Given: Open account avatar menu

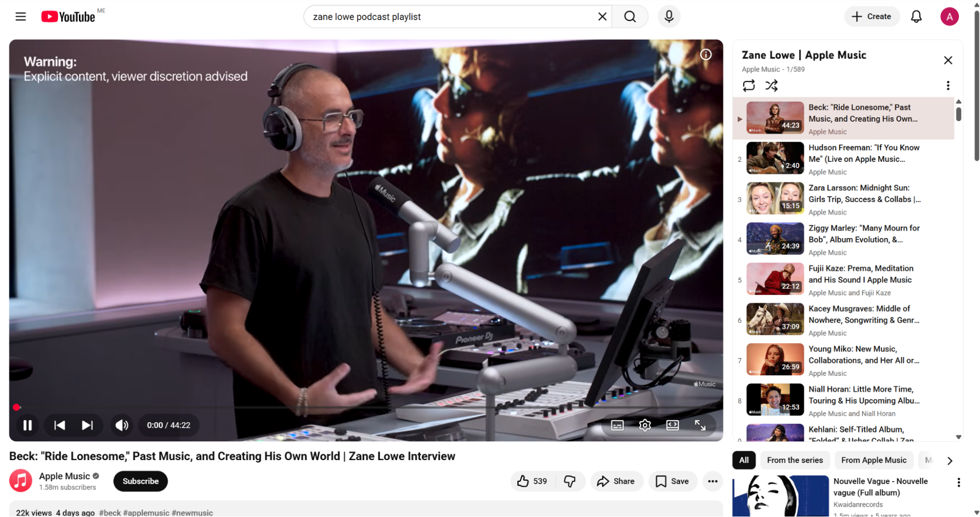Looking at the screenshot, I should pyautogui.click(x=949, y=17).
